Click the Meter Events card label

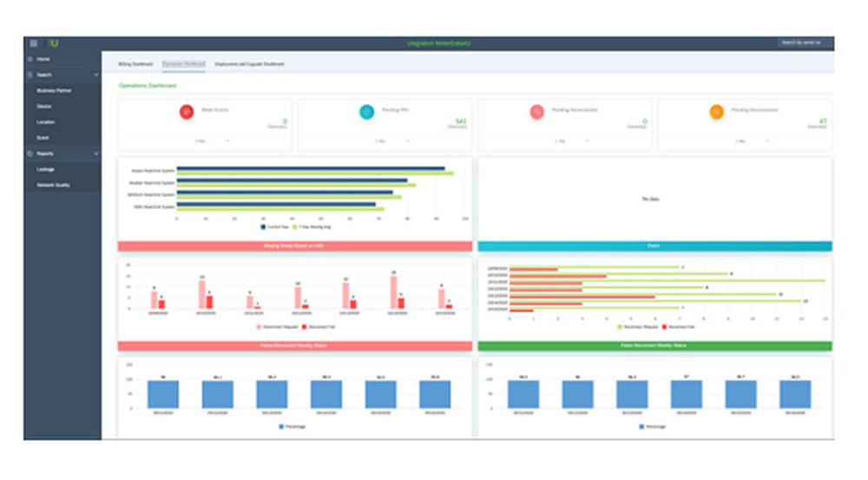(214, 109)
